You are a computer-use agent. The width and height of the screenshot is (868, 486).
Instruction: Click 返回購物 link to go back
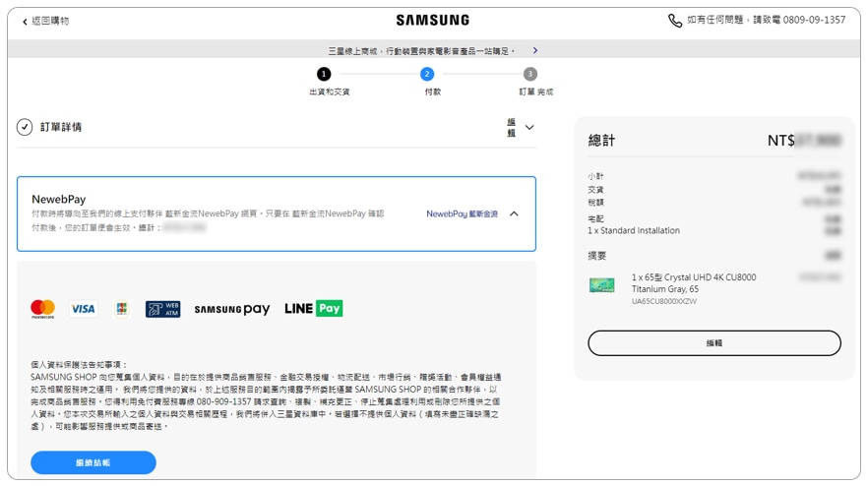tap(45, 21)
